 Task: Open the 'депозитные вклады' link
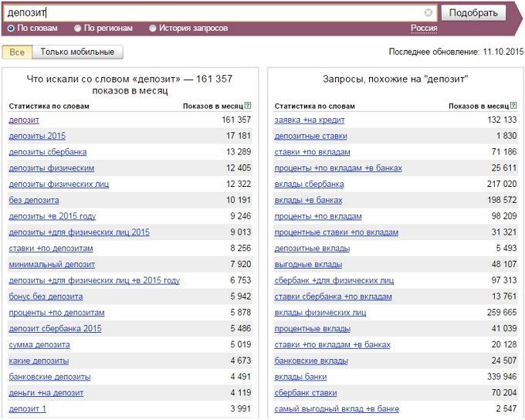coord(312,249)
